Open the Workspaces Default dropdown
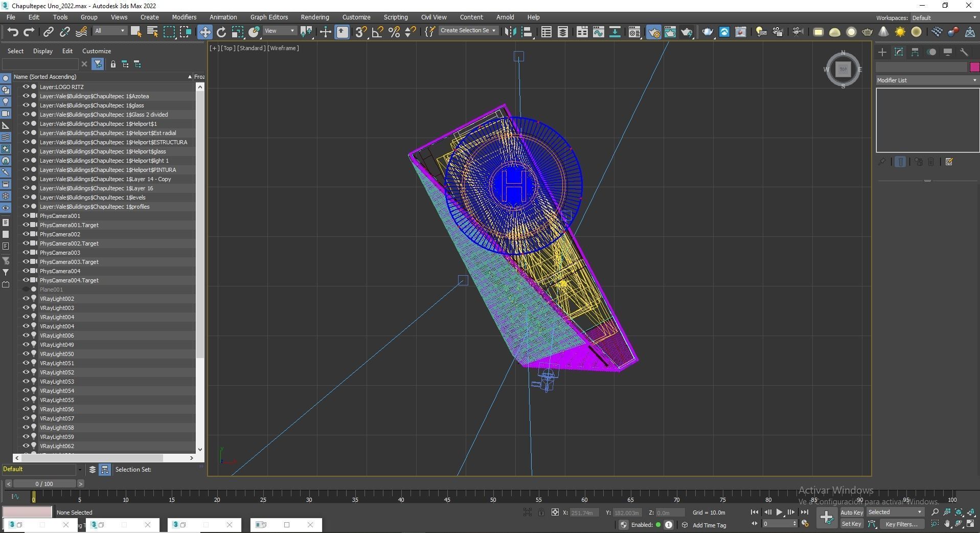Screen dimensions: 980x533 (944, 18)
